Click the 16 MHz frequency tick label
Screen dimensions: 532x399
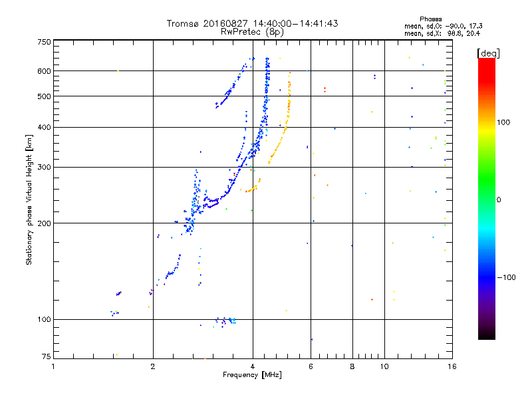452,366
